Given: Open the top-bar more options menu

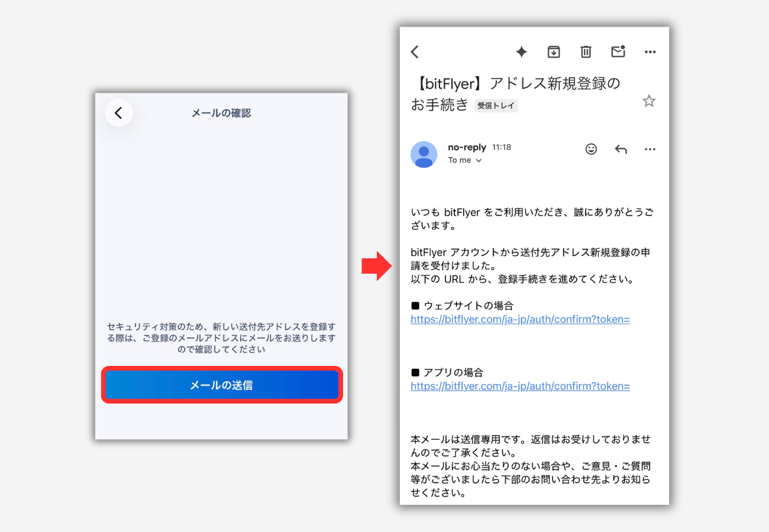Looking at the screenshot, I should [x=650, y=52].
